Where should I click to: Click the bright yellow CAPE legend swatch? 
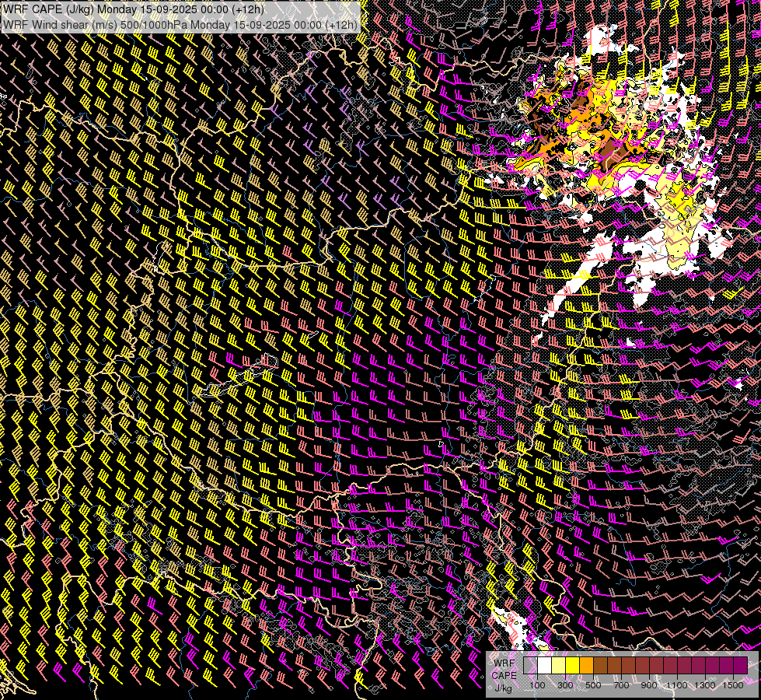point(573,665)
